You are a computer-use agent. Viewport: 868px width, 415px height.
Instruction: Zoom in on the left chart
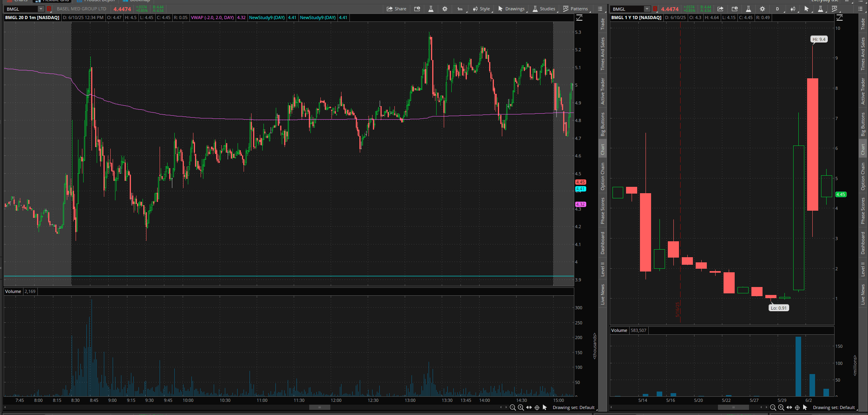pos(521,407)
